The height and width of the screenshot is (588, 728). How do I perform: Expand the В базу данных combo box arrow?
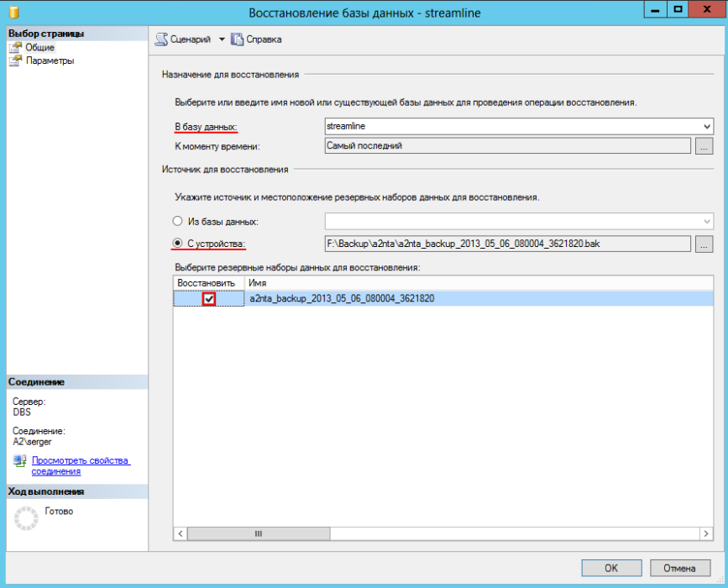pos(707,126)
